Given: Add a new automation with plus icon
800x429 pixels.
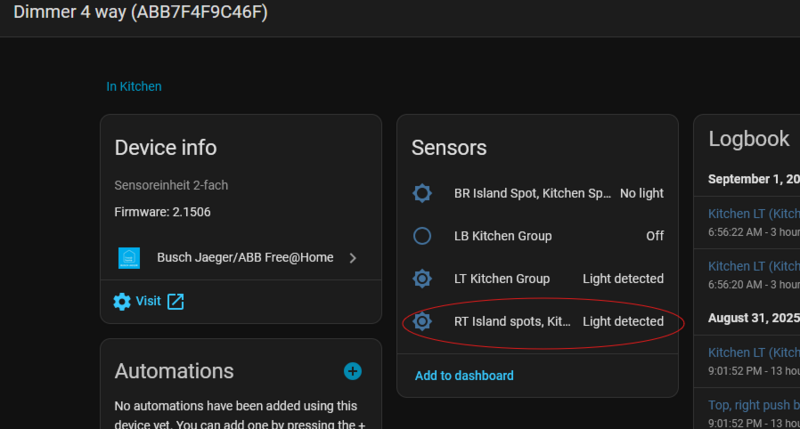Looking at the screenshot, I should point(352,371).
